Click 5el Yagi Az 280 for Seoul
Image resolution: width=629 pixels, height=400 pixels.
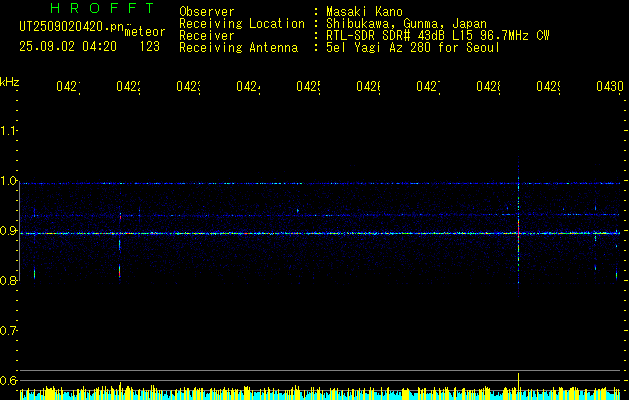(413, 48)
